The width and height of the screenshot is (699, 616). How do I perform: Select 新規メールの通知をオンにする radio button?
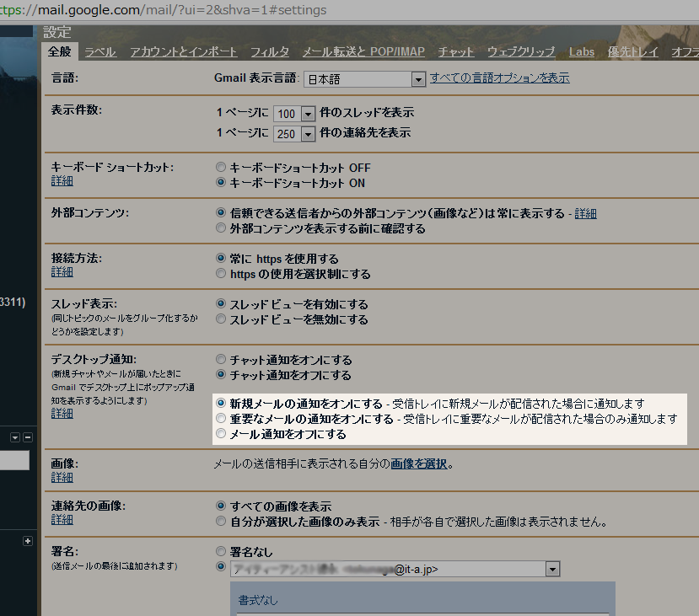tap(221, 403)
